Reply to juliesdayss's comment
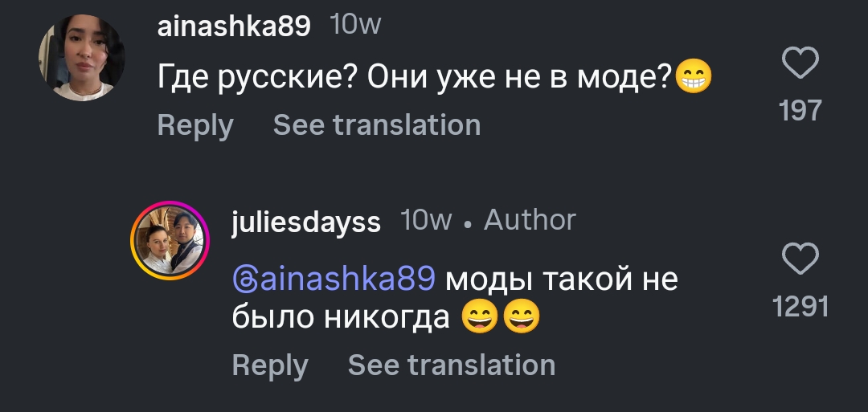Image resolution: width=868 pixels, height=412 pixels. [270, 365]
